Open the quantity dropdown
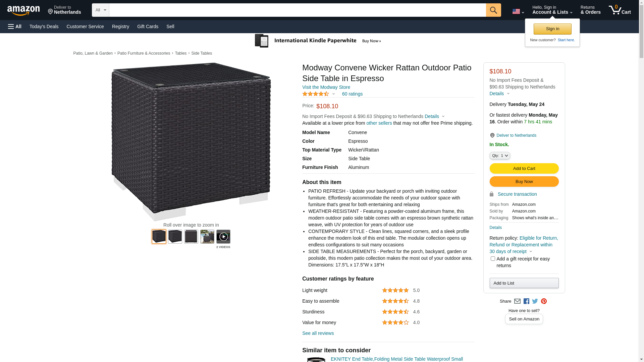644x362 pixels. point(500,156)
